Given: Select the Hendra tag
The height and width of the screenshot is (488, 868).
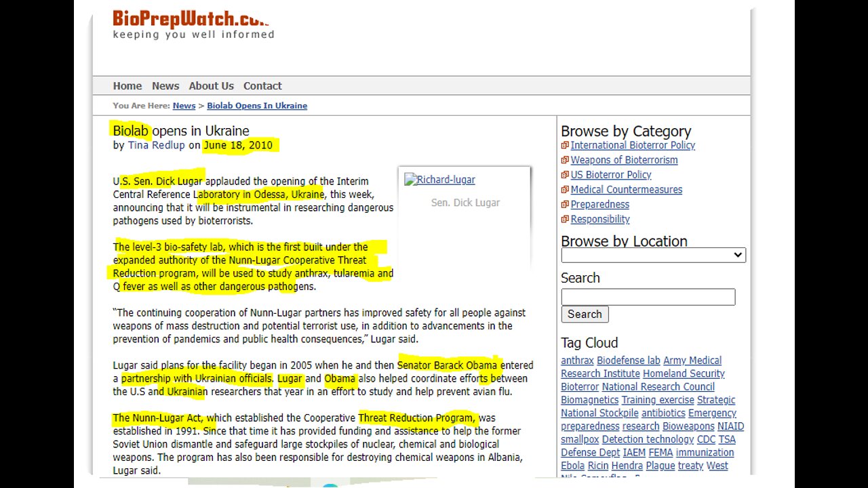Looking at the screenshot, I should (x=627, y=466).
